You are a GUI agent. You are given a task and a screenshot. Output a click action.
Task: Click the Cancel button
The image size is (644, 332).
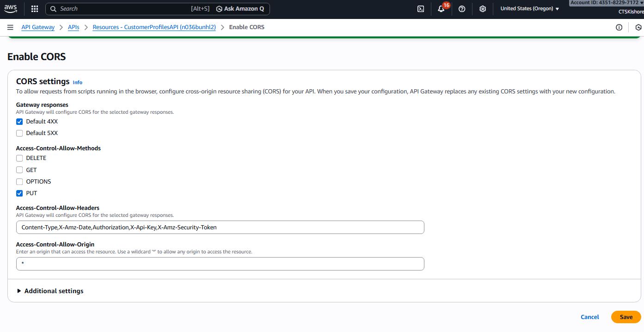(589, 317)
